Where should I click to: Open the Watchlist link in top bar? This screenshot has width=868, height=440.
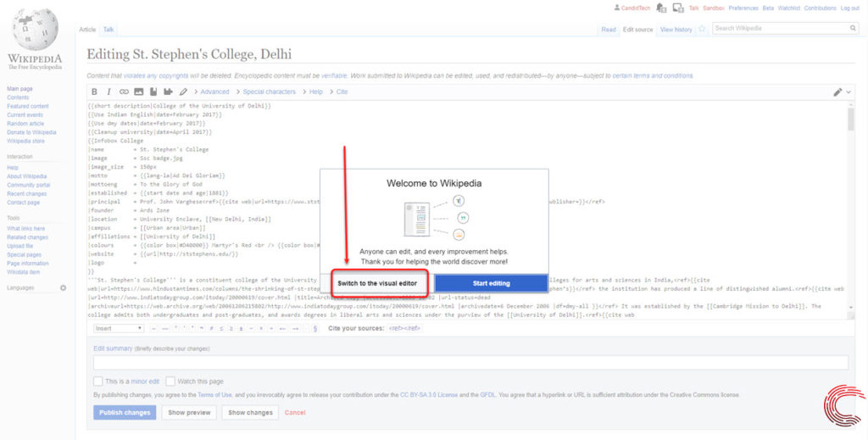789,8
